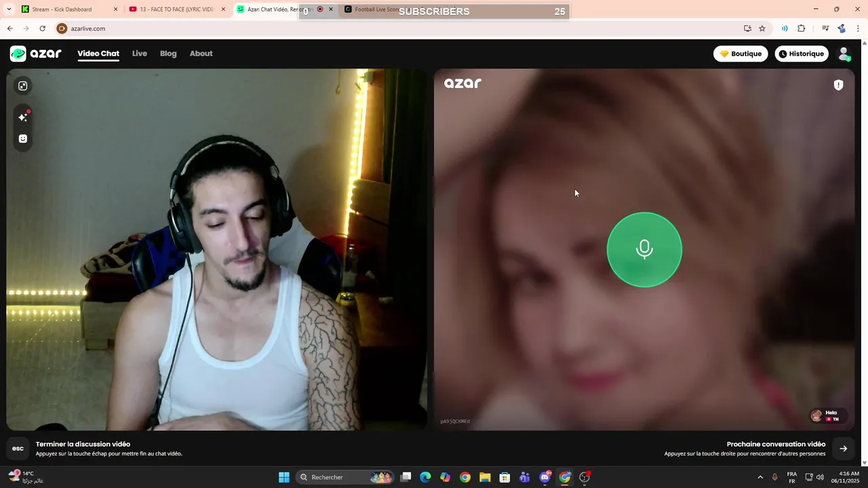Open the volume speaker icon

tap(820, 477)
